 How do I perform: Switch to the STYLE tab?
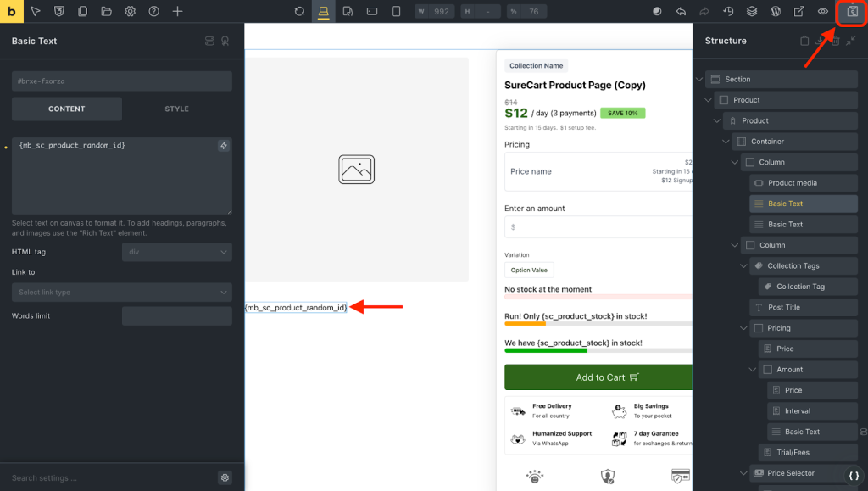(x=176, y=109)
